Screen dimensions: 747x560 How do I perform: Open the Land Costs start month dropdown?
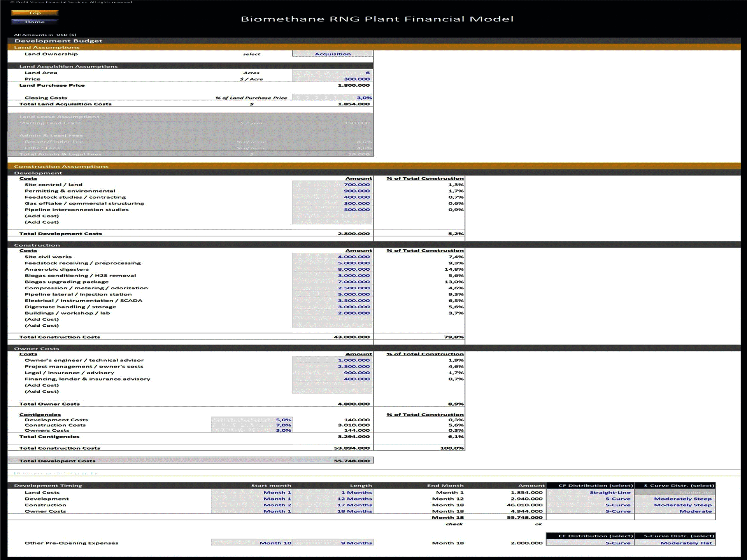252,492
